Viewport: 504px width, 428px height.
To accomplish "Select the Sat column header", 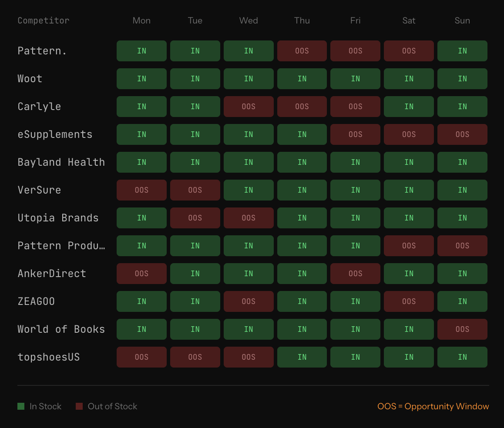I will pos(409,20).
